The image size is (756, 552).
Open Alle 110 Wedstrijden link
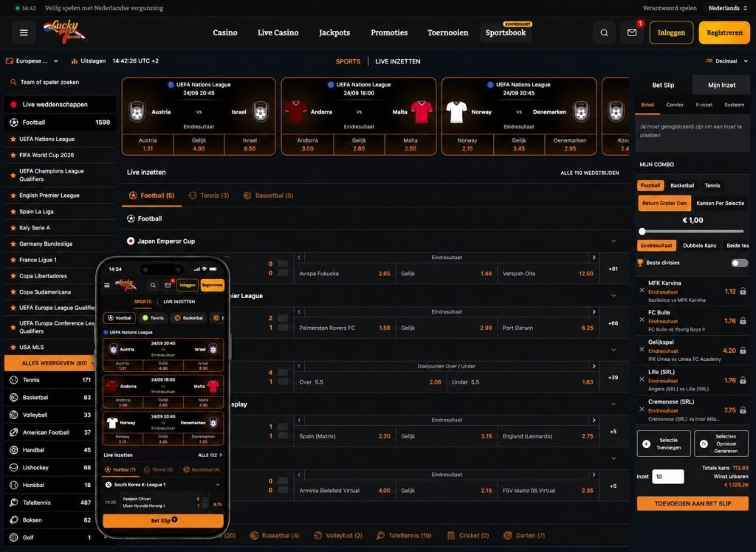pyautogui.click(x=589, y=173)
